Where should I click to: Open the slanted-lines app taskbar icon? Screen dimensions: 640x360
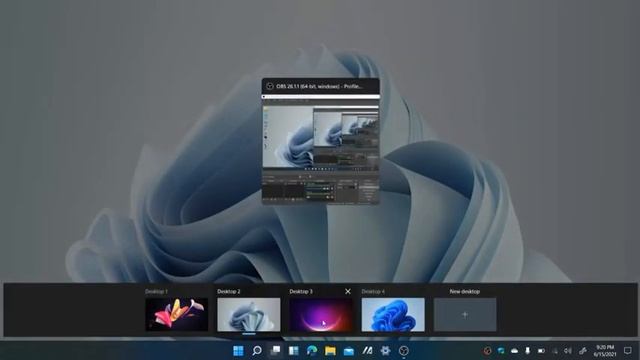367,351
